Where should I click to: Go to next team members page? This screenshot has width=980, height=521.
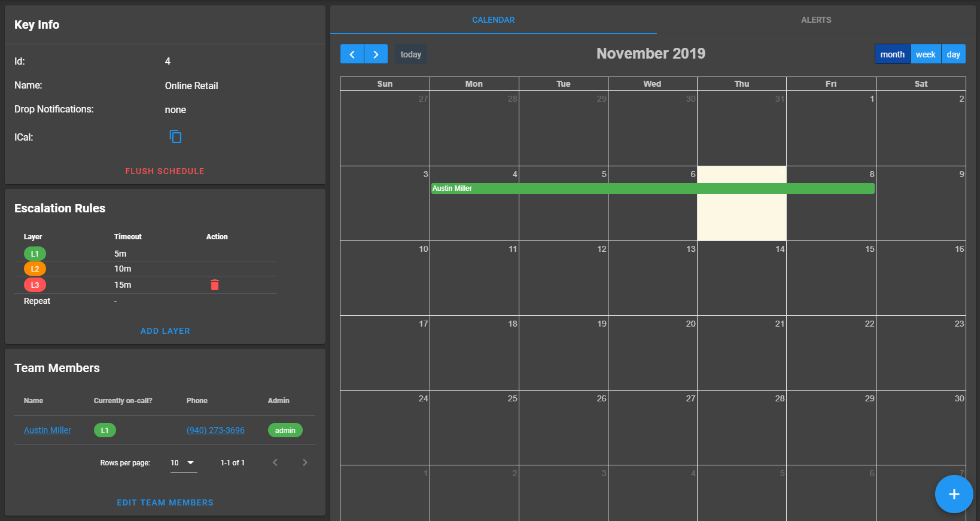tap(305, 462)
